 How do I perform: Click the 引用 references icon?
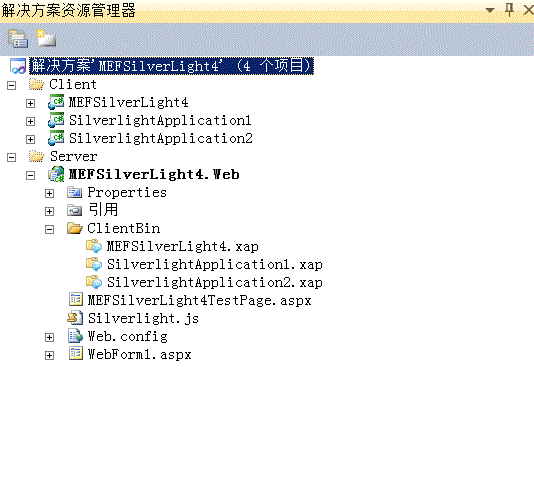pyautogui.click(x=75, y=211)
